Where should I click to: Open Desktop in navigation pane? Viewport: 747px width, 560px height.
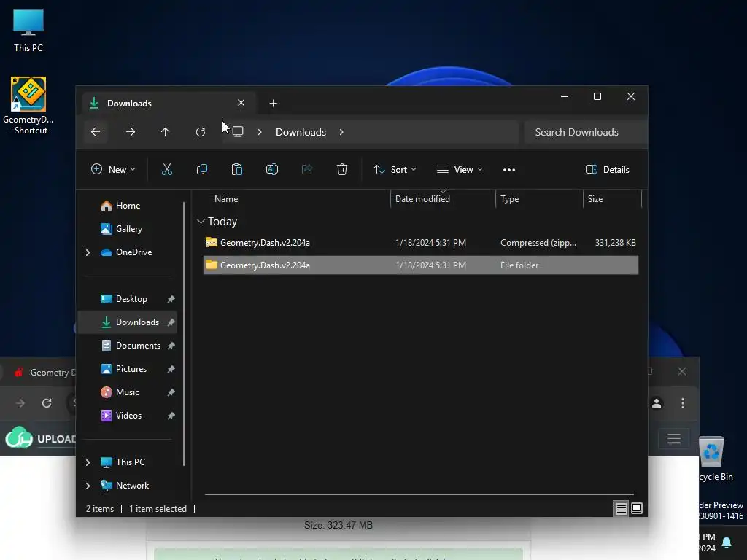click(x=131, y=299)
